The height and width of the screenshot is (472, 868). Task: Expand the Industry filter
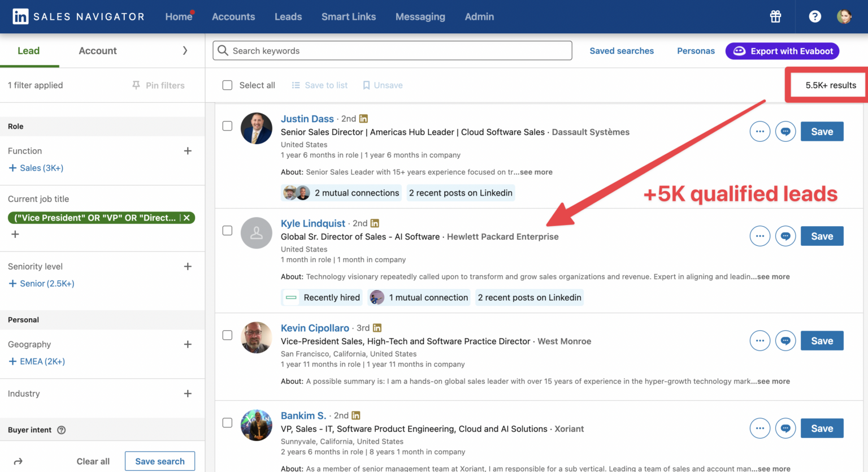point(187,393)
